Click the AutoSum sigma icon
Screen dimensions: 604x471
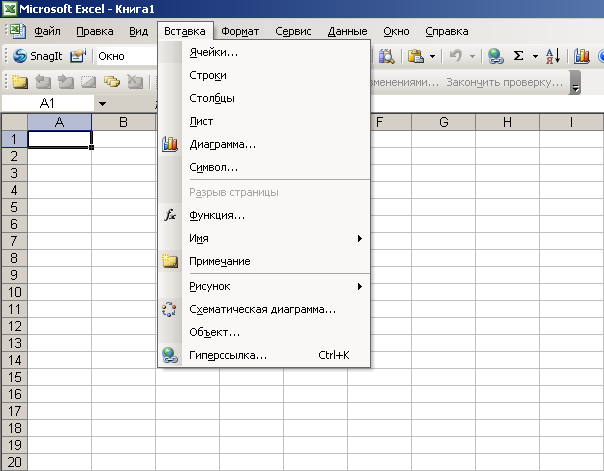[x=518, y=56]
